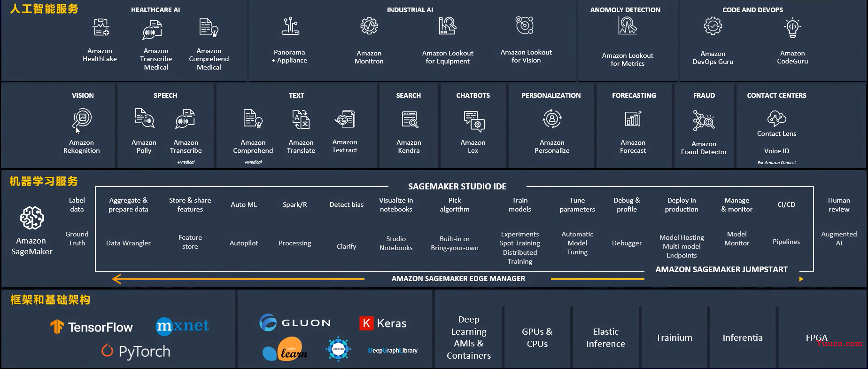Viewport: 868px width, 369px height.
Task: Select the Clarify entry
Action: [346, 246]
